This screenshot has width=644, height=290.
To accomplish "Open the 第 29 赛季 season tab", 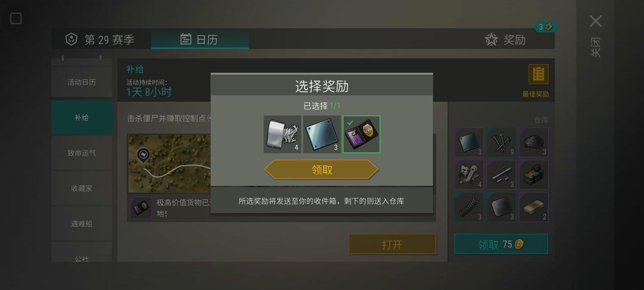I will [x=100, y=39].
